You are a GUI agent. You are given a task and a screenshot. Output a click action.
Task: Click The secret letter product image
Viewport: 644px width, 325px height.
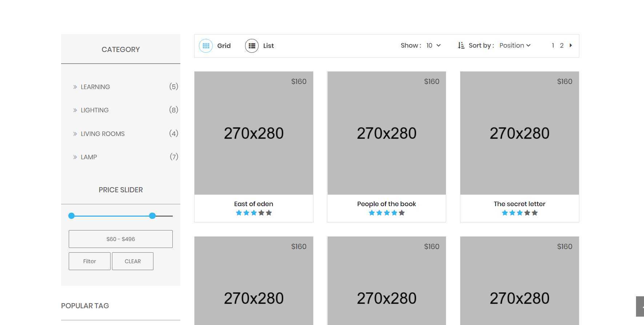[520, 133]
